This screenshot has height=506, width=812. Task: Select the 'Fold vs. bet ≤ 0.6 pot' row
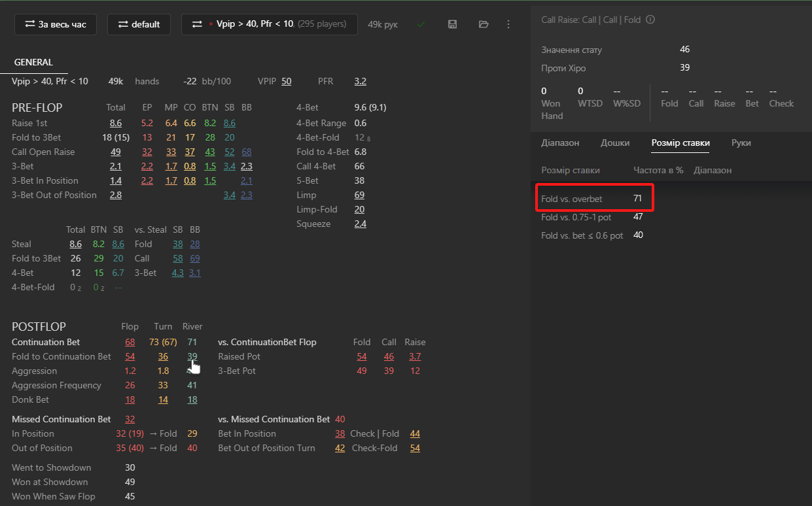(592, 235)
